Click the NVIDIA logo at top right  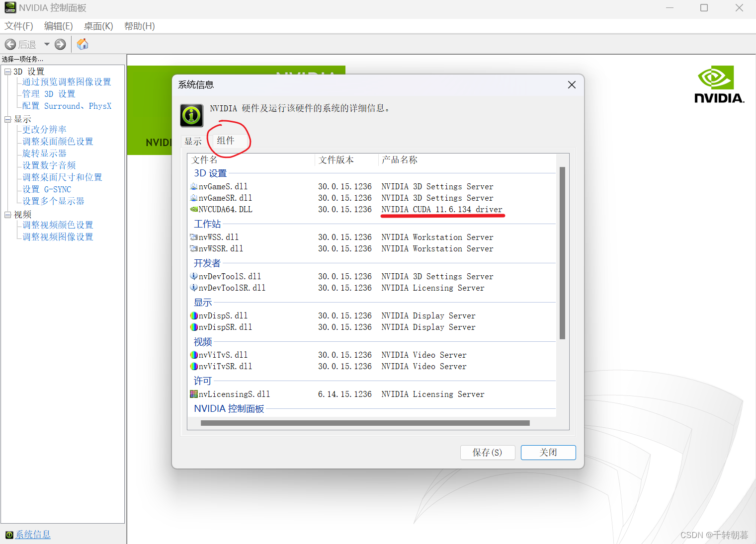[719, 84]
